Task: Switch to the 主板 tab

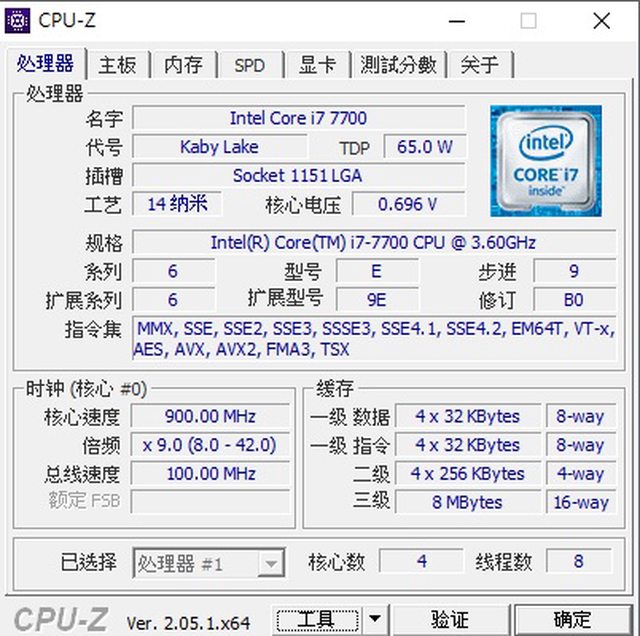Action: (117, 64)
